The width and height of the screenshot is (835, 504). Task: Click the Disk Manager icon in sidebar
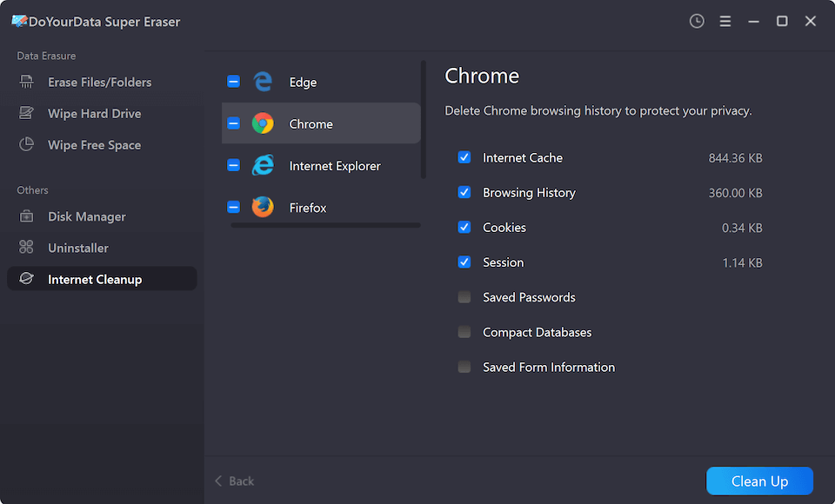point(27,216)
